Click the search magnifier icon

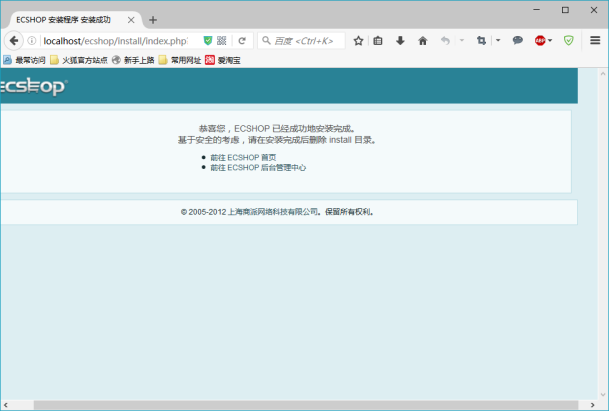tap(266, 40)
